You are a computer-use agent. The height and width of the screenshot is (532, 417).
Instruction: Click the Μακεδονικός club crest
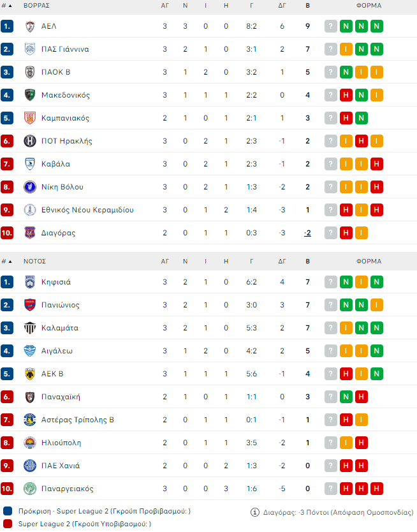29,95
